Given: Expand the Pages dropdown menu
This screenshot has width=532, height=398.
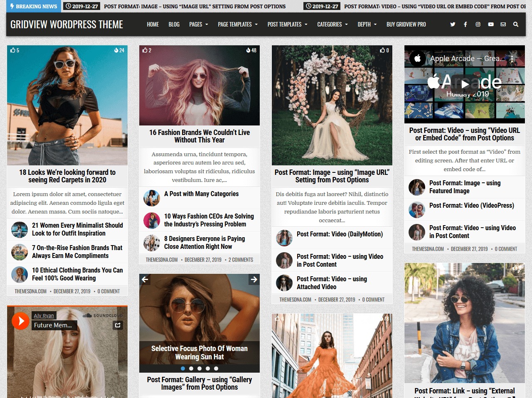Looking at the screenshot, I should click(x=199, y=25).
